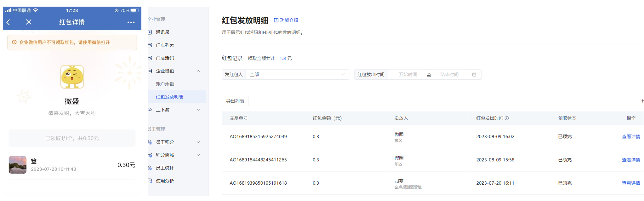This screenshot has width=644, height=201.
Task: Click the 红包金额（元） column header
Action: point(327,118)
